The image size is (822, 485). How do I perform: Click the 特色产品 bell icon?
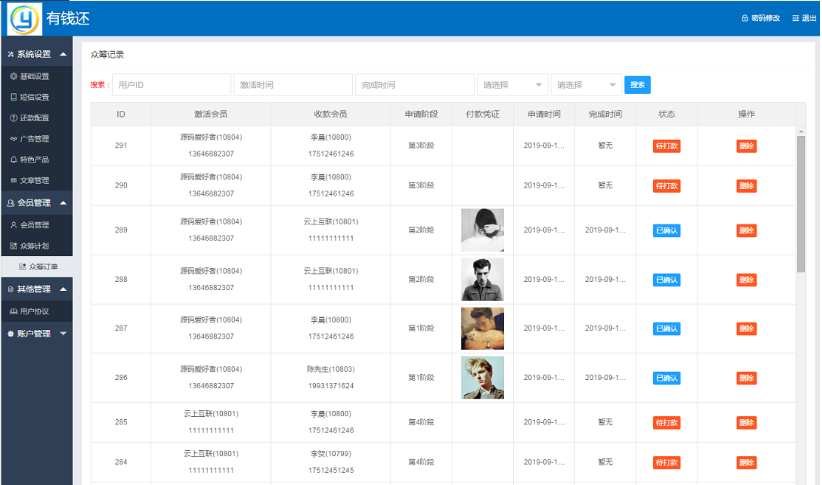(x=14, y=159)
